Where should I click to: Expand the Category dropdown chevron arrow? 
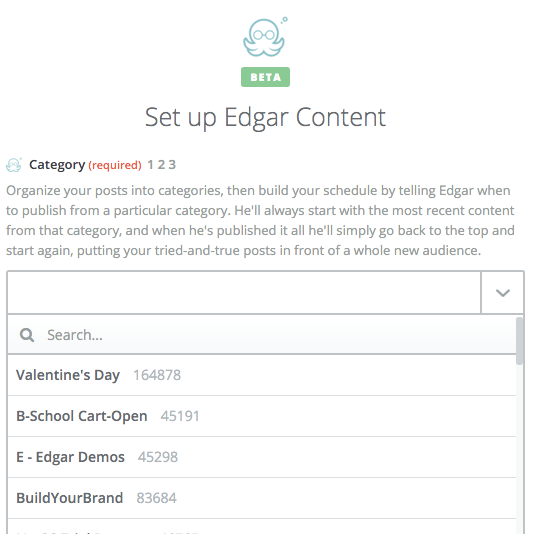pos(502,292)
